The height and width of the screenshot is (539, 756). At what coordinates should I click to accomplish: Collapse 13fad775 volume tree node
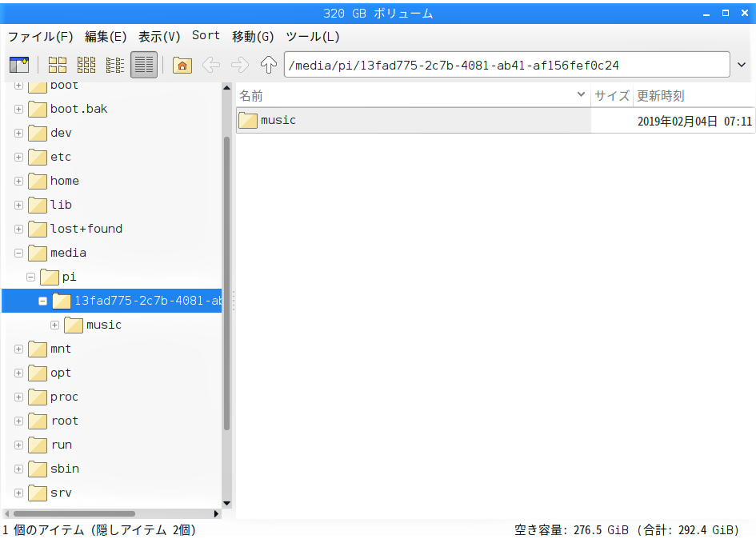(x=43, y=301)
